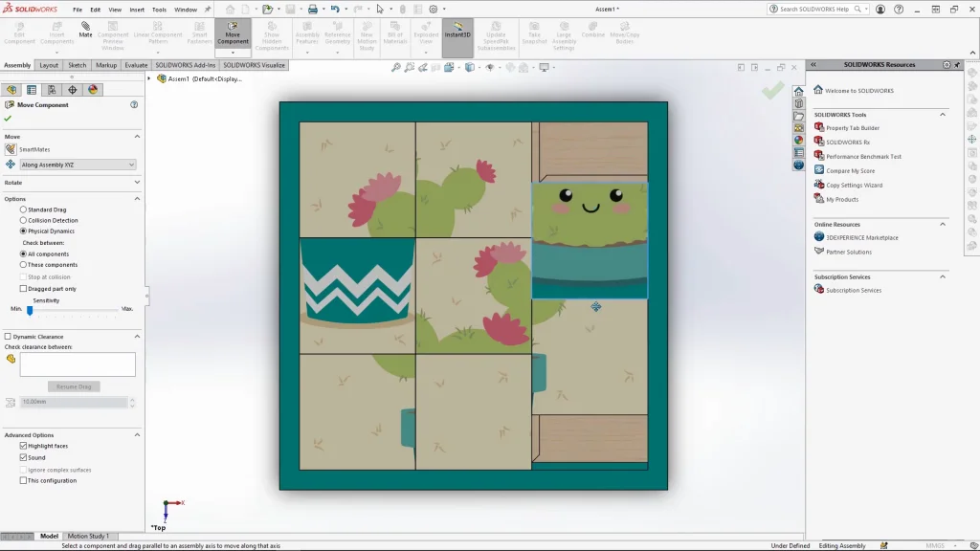Open the DisplayManager tab icon
The image size is (980, 551).
coord(93,90)
